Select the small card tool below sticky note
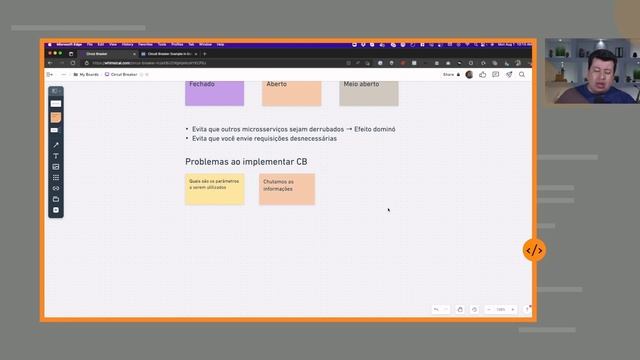This screenshot has width=640, height=360. 54,130
